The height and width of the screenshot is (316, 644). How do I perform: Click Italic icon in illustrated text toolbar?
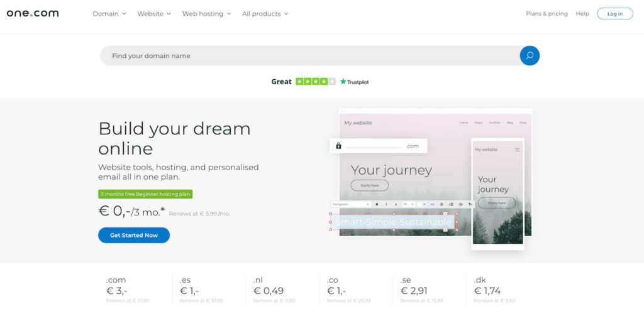click(387, 204)
